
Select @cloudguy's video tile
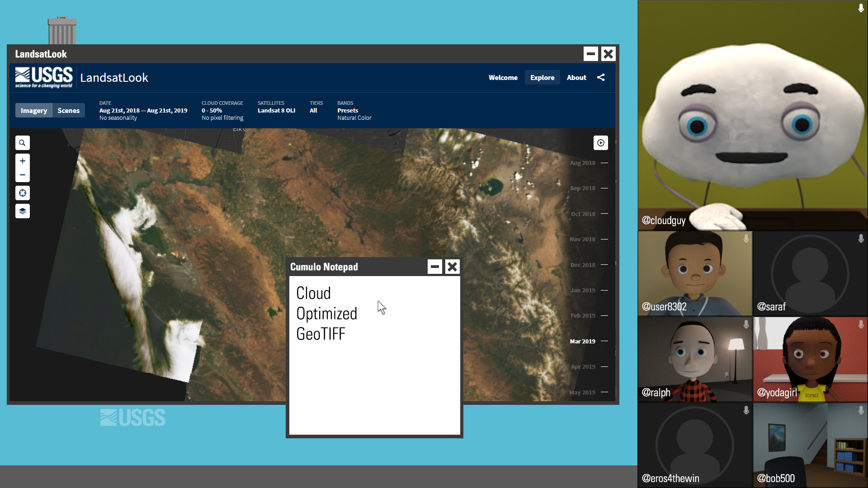tap(753, 116)
